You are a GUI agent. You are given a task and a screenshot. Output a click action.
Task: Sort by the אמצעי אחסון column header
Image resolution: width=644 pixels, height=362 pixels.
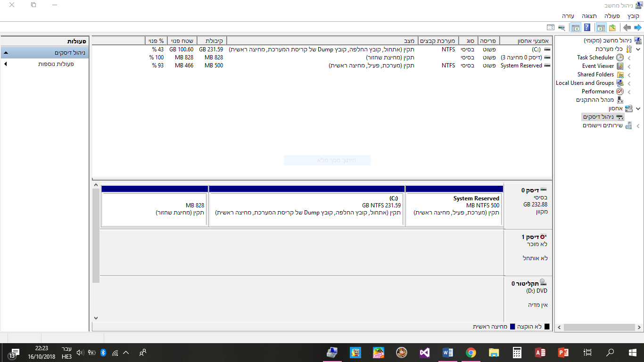[526, 41]
